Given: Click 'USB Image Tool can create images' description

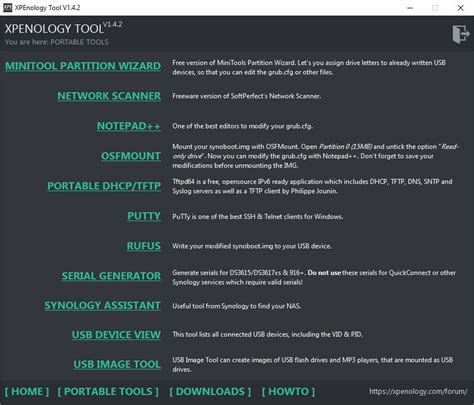Looking at the screenshot, I should point(312,365).
